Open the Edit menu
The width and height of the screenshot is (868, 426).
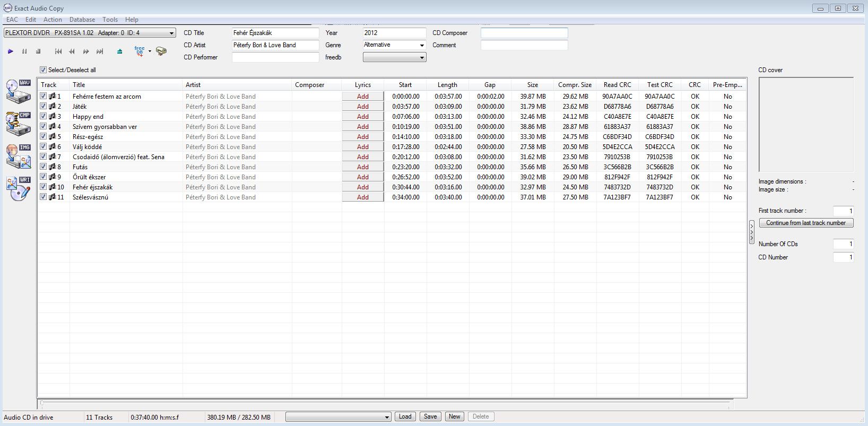31,20
